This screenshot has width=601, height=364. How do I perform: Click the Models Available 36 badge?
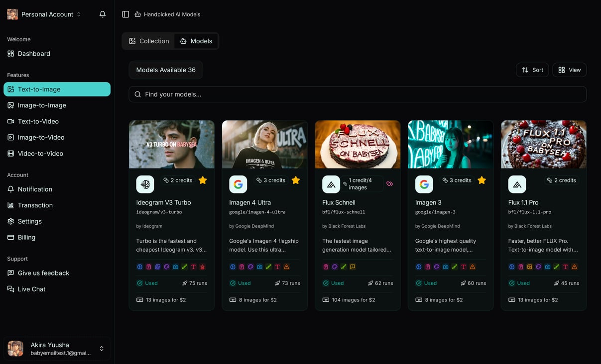click(166, 70)
